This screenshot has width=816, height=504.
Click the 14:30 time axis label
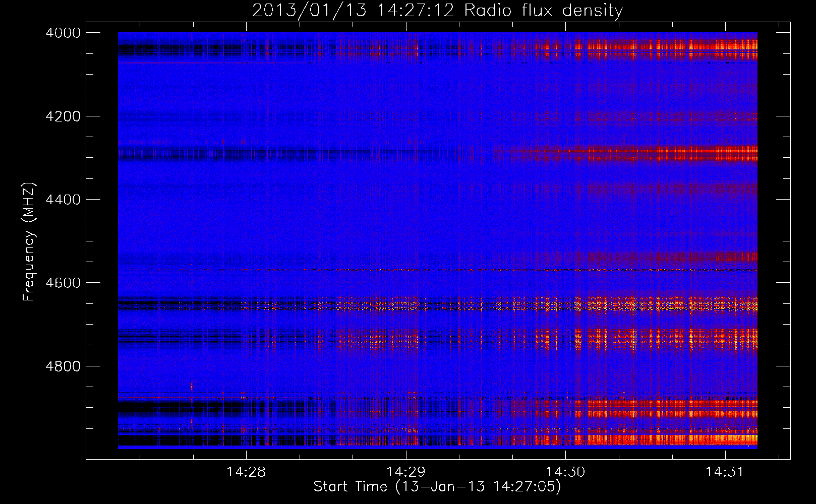click(566, 472)
